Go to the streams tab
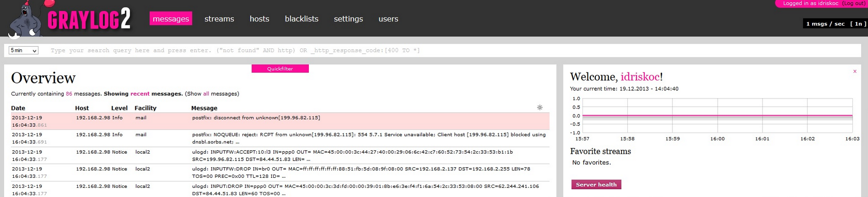The width and height of the screenshot is (868, 197). click(219, 19)
